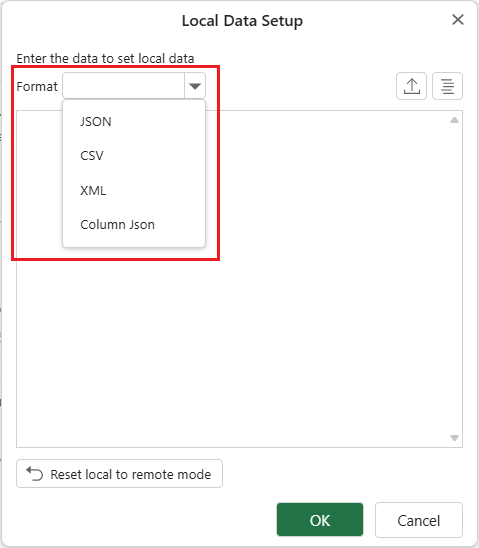
Task: Click the Local Data Setup title bar
Action: 242,21
